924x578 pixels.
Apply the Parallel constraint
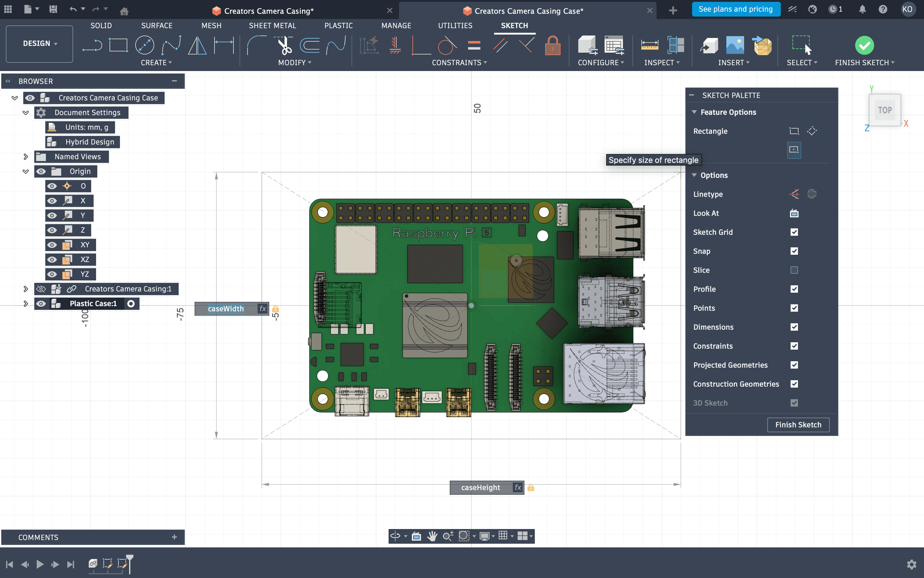point(500,46)
